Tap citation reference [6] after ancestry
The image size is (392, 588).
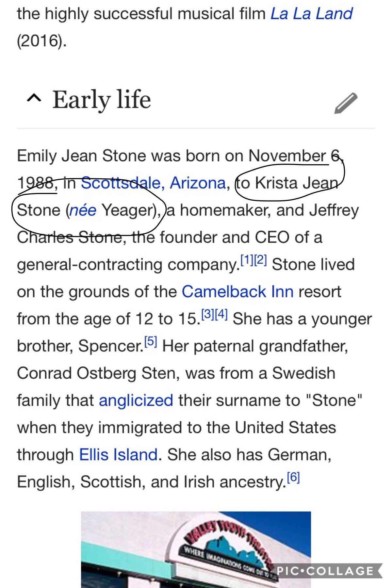[x=293, y=478]
